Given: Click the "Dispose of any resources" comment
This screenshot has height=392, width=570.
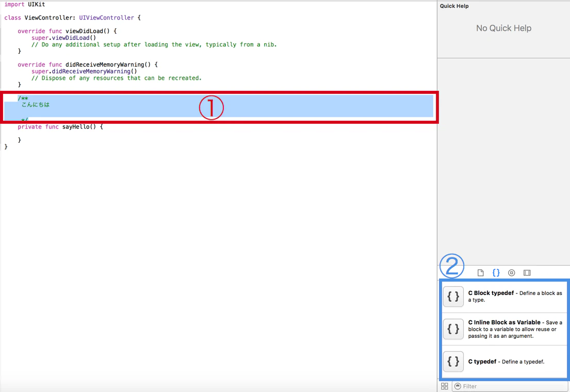Looking at the screenshot, I should pyautogui.click(x=117, y=78).
